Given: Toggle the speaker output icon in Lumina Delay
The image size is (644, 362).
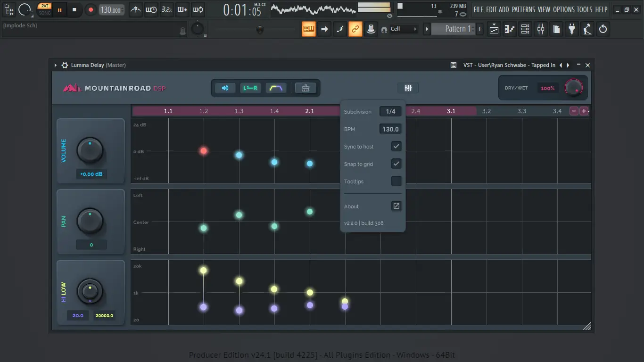Looking at the screenshot, I should 225,88.
